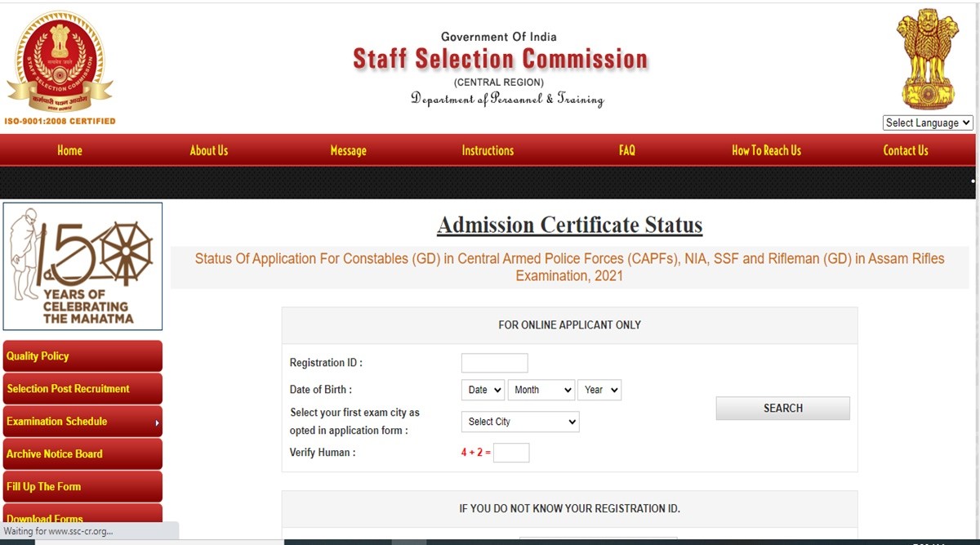
Task: Click the Registration ID input field
Action: pyautogui.click(x=494, y=363)
